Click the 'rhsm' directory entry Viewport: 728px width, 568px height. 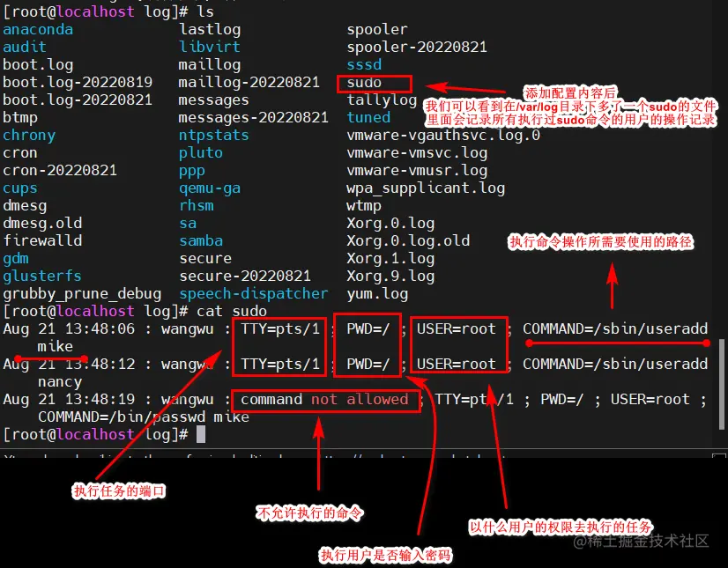(197, 205)
